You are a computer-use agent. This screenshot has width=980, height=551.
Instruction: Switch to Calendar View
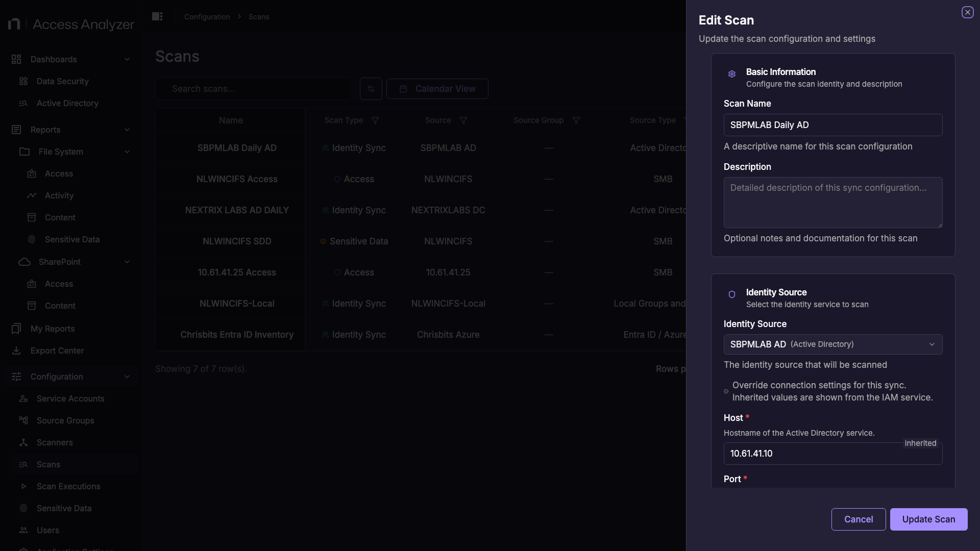[x=437, y=89]
